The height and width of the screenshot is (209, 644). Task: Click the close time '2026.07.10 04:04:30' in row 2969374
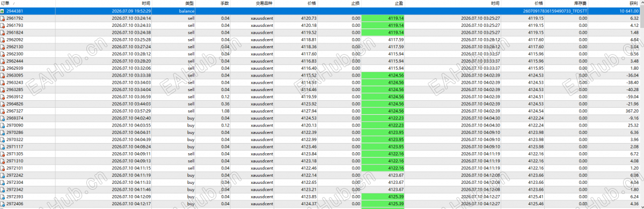pyautogui.click(x=480, y=118)
